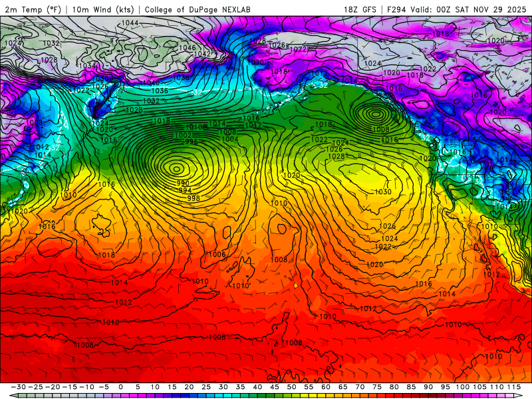This screenshot has height=399, width=532.
Task: Select the 1036 isobar label
Action: point(160,90)
